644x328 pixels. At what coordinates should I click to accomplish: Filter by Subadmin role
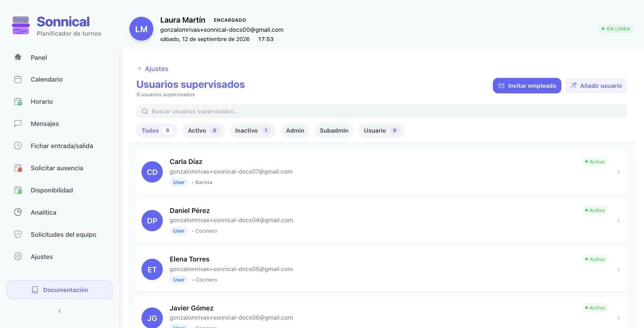click(334, 131)
